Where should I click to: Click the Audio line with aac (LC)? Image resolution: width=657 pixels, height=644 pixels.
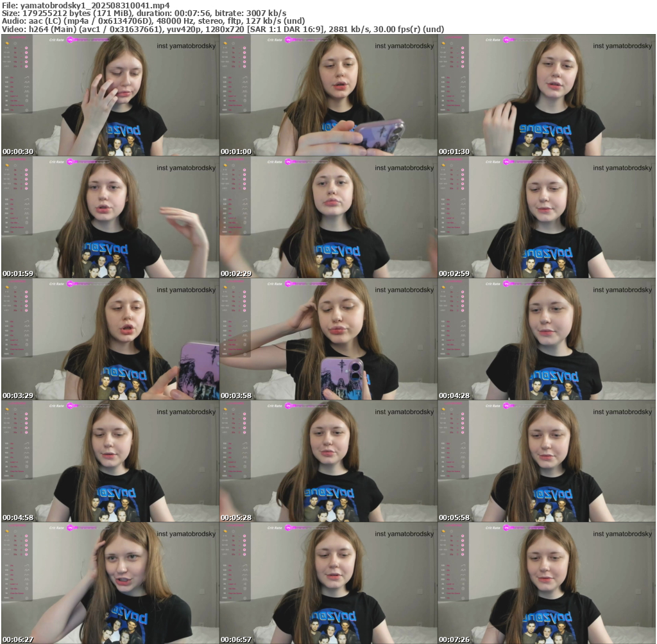point(153,21)
